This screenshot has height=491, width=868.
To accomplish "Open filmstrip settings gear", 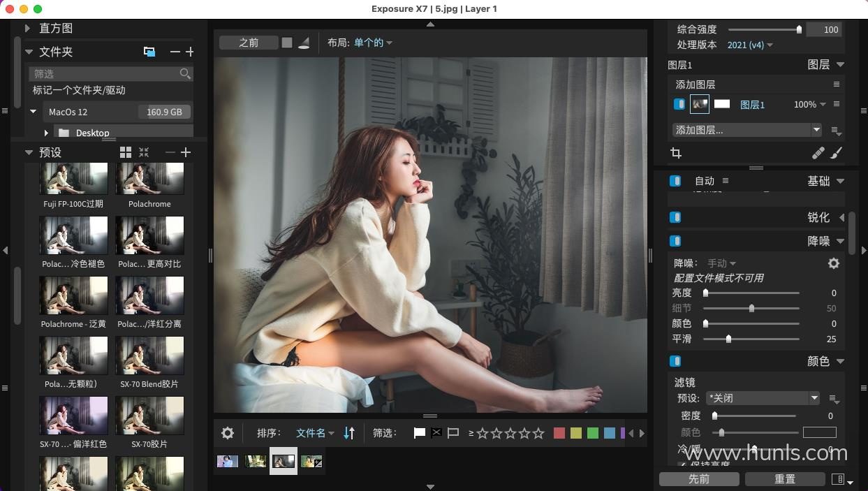I will click(228, 433).
